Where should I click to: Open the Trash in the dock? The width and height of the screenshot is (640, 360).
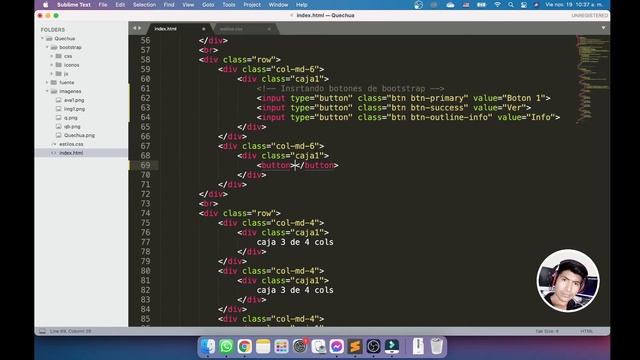[436, 346]
